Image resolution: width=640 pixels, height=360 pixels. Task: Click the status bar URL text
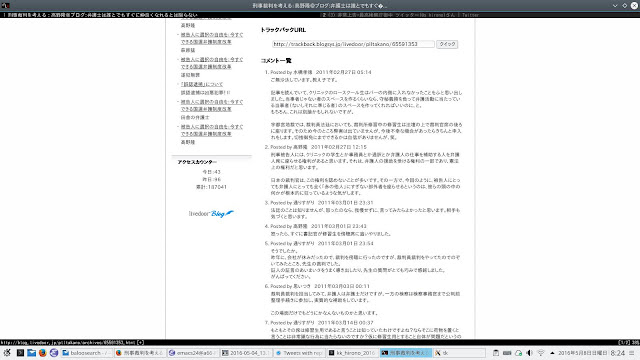(x=71, y=343)
